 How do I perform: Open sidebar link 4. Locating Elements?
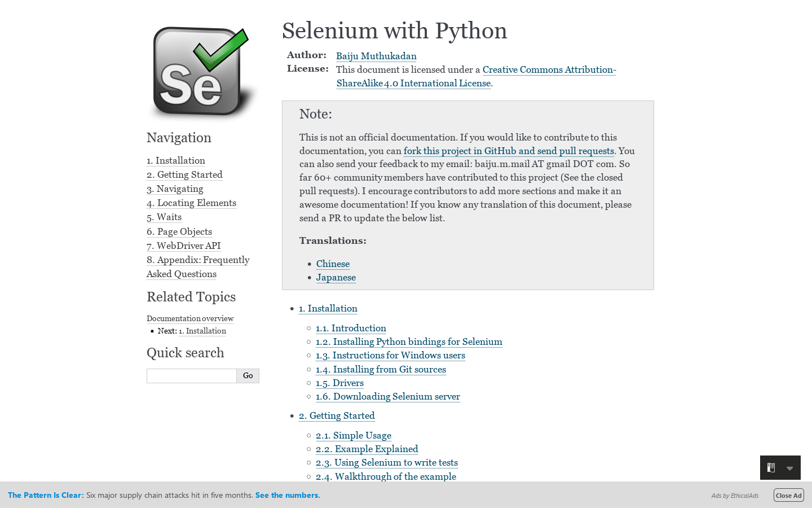click(191, 203)
